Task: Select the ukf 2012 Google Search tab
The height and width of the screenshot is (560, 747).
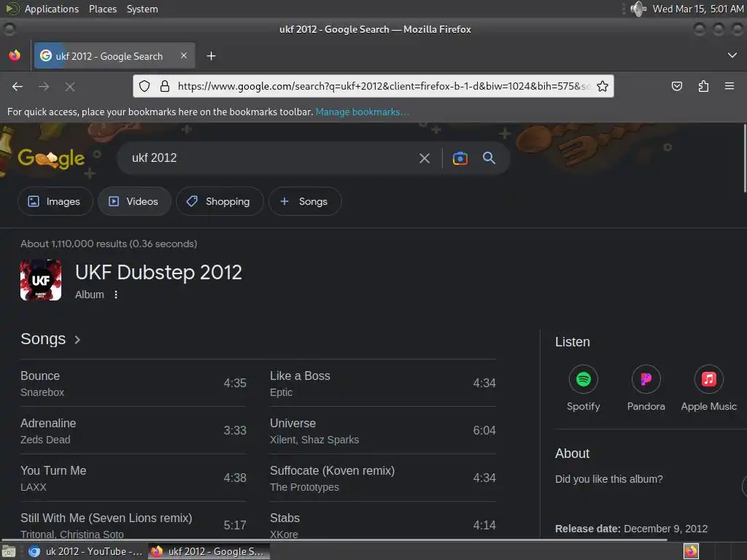Action: point(115,55)
